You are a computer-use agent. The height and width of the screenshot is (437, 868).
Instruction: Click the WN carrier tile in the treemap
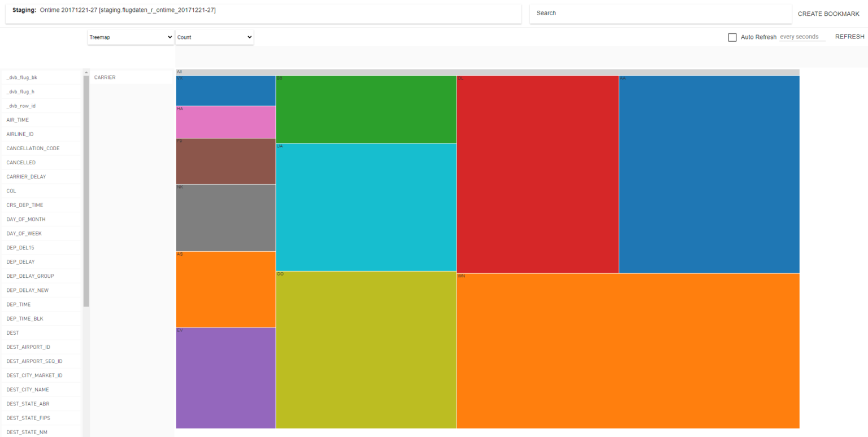tap(627, 350)
